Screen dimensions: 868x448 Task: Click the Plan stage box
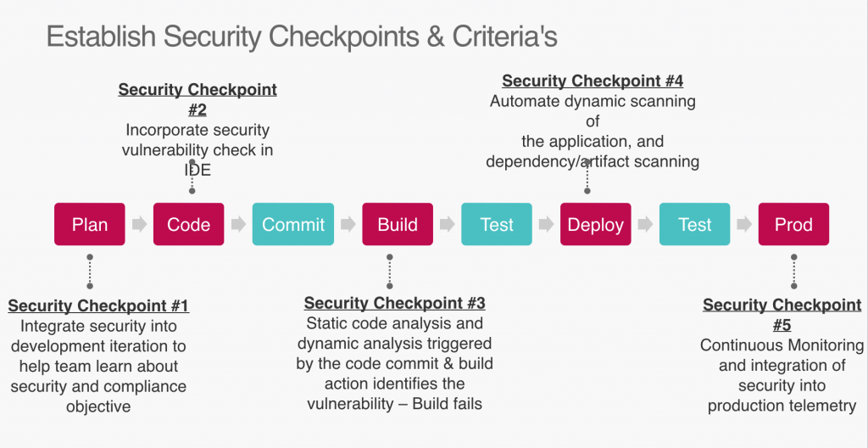point(90,225)
